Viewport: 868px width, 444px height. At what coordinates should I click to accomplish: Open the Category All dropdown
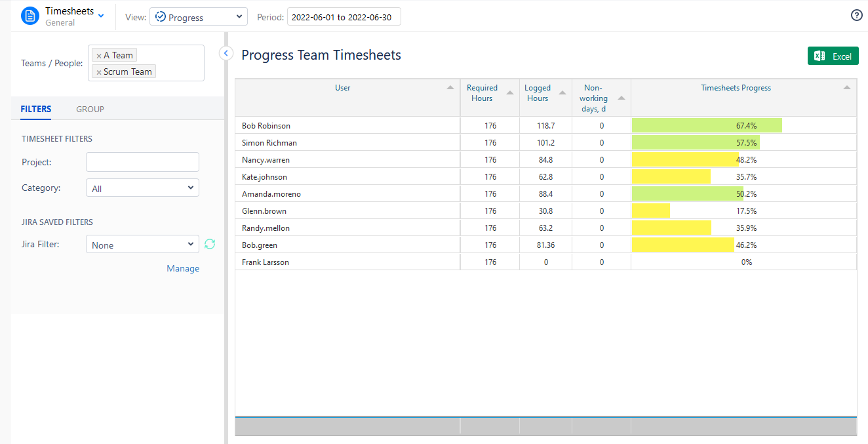tap(142, 188)
